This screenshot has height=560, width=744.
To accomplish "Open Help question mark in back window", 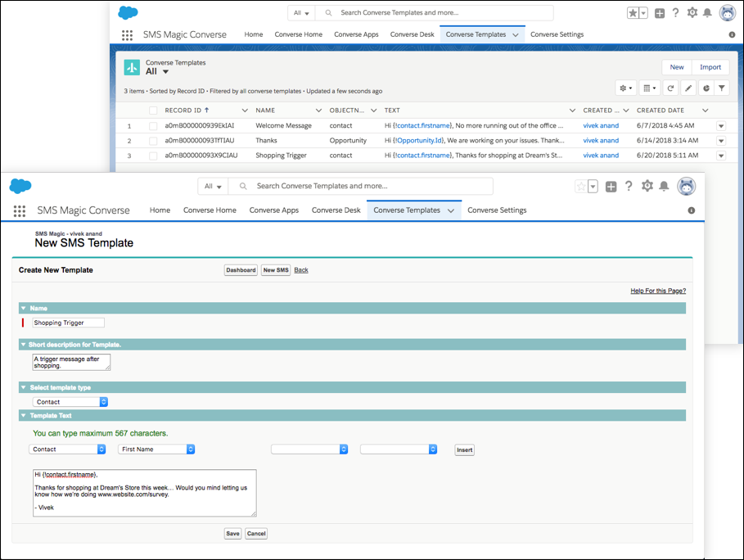I will pyautogui.click(x=676, y=13).
